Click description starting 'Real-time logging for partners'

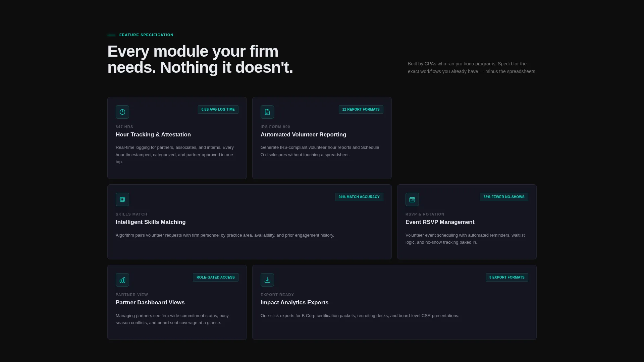coord(175,155)
